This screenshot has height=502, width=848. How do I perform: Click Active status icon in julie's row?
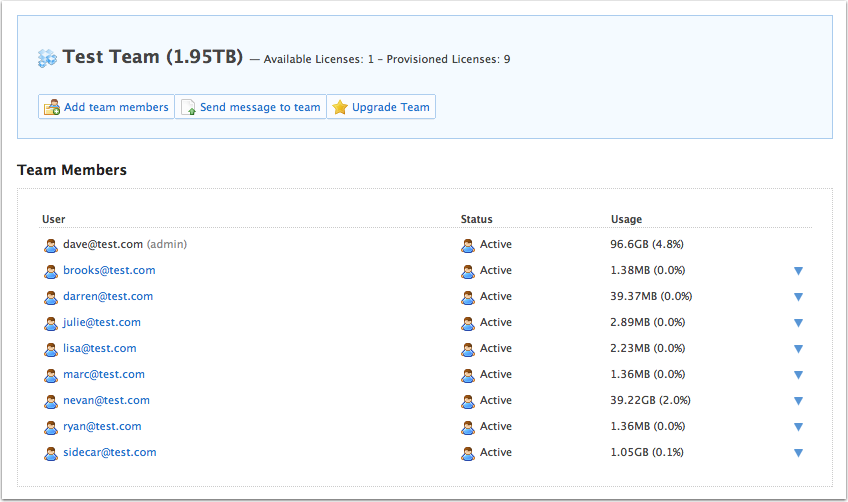coord(468,323)
